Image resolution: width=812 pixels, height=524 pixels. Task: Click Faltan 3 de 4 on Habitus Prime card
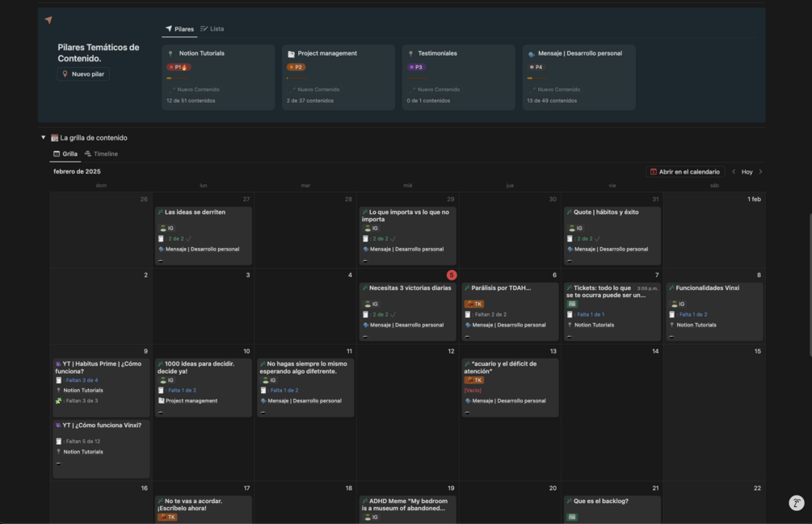point(78,380)
